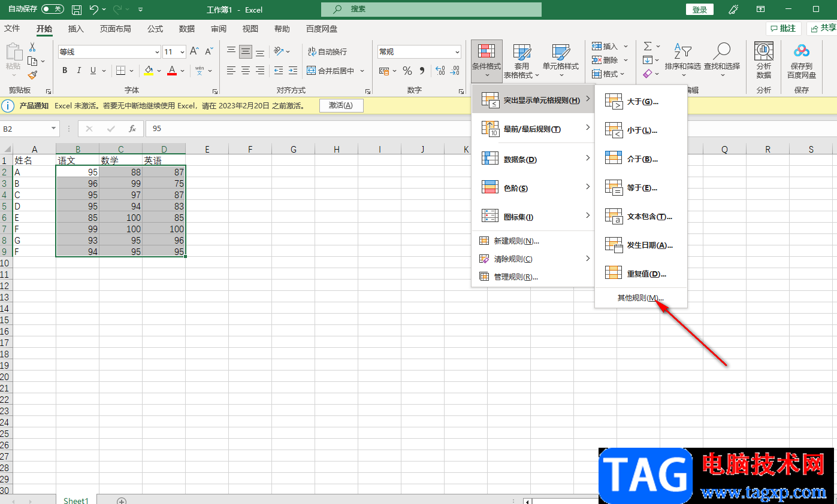Apply bold formatting with the B icon
Screen dimensions: 837x504
(x=65, y=71)
